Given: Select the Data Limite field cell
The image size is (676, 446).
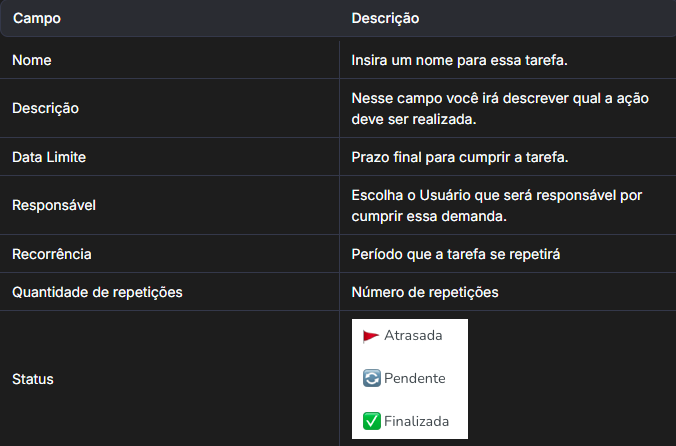Looking at the screenshot, I should point(49,157).
